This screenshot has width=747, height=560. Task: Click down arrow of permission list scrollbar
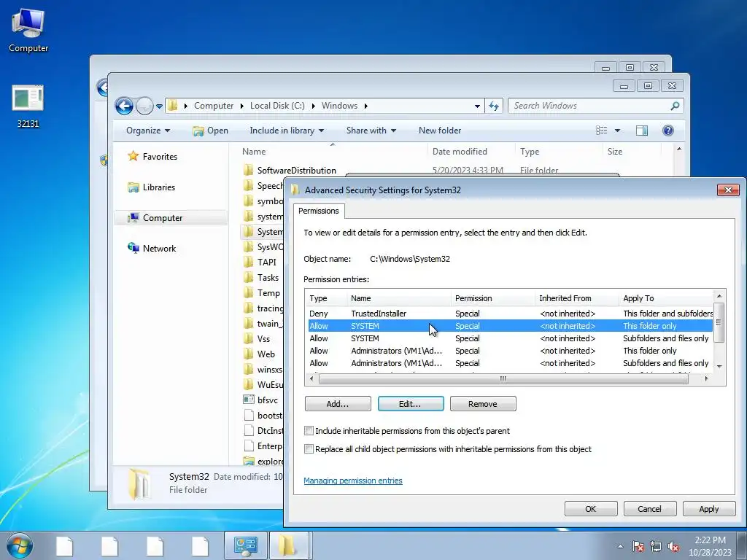point(719,366)
